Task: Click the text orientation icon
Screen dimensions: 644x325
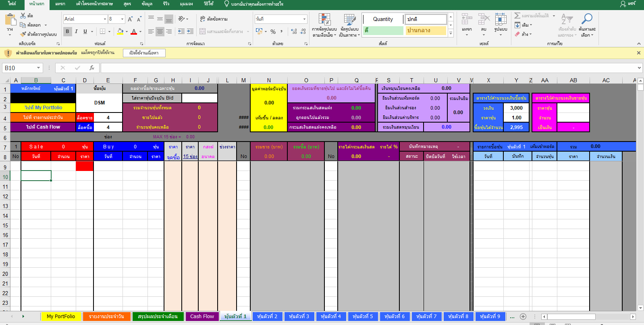Action: pos(182,19)
